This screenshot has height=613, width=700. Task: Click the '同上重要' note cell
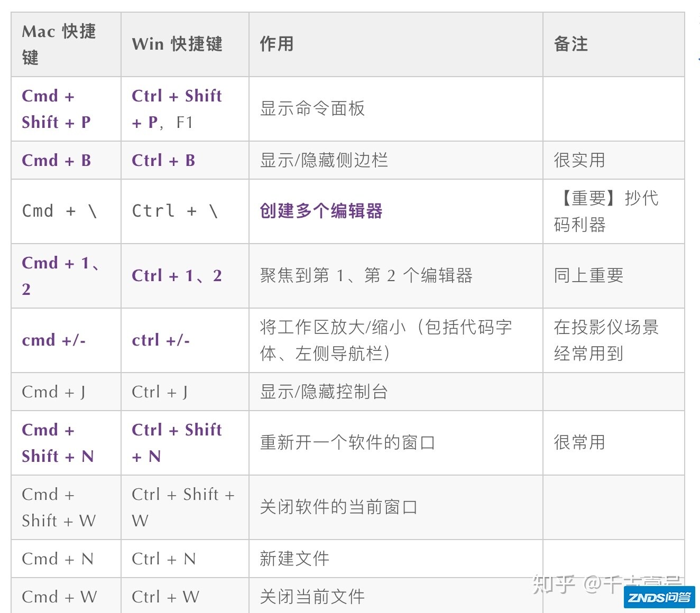[x=614, y=276]
